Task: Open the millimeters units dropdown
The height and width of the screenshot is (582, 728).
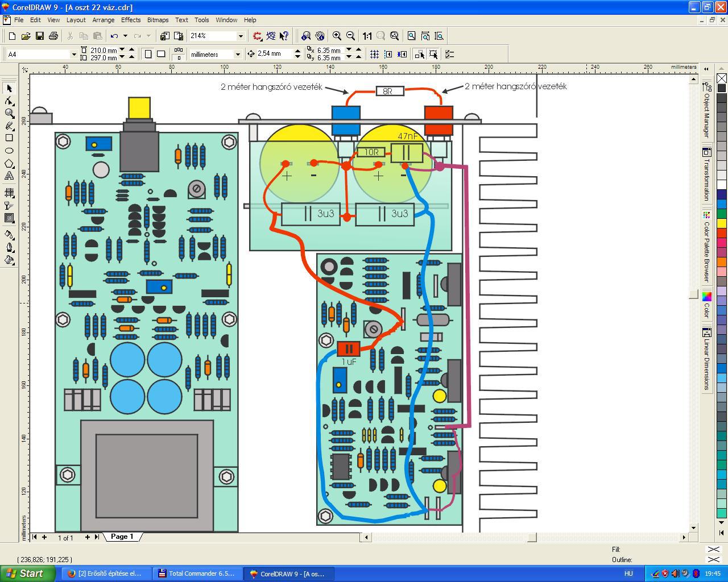Action: [x=238, y=54]
